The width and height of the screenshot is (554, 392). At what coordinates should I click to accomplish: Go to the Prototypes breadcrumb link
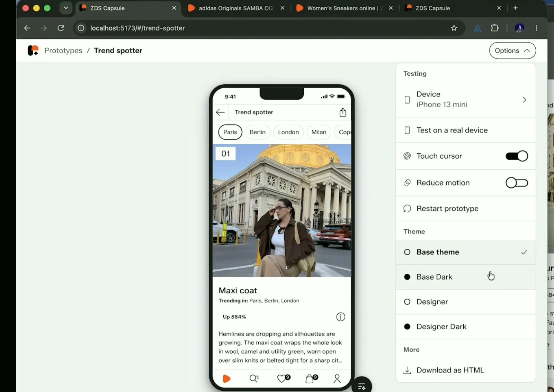click(x=63, y=51)
